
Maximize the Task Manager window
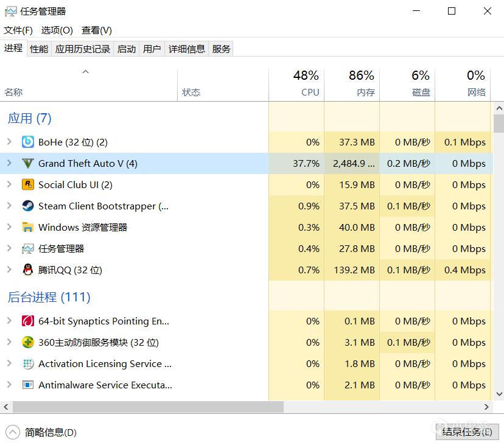click(x=452, y=11)
